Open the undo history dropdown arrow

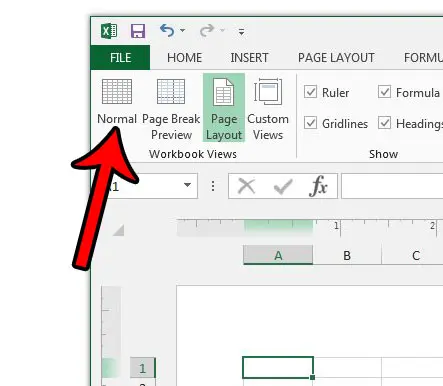click(x=183, y=31)
